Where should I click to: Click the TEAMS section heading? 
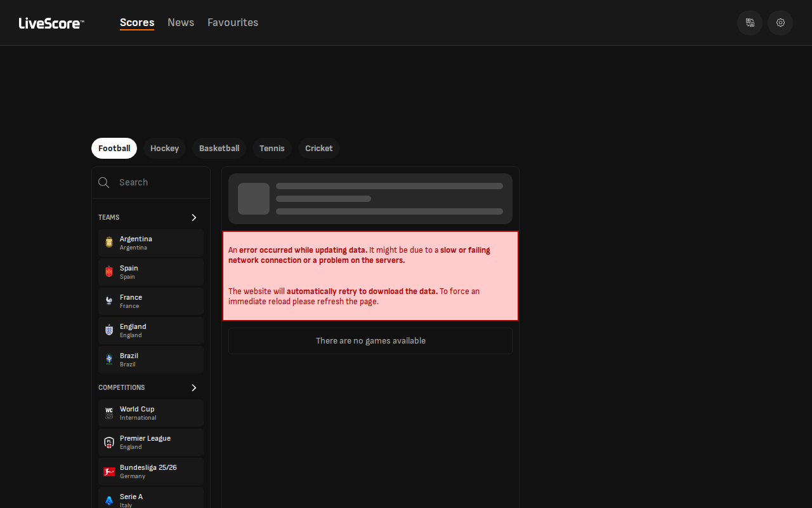109,217
